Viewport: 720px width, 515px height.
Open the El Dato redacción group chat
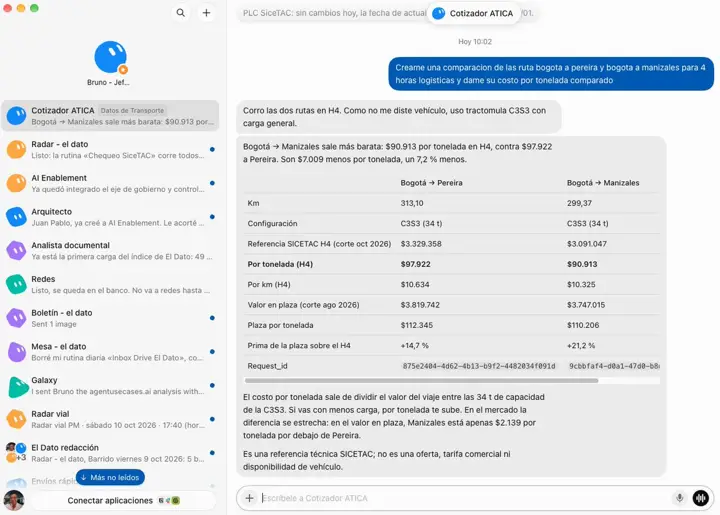[x=110, y=453]
